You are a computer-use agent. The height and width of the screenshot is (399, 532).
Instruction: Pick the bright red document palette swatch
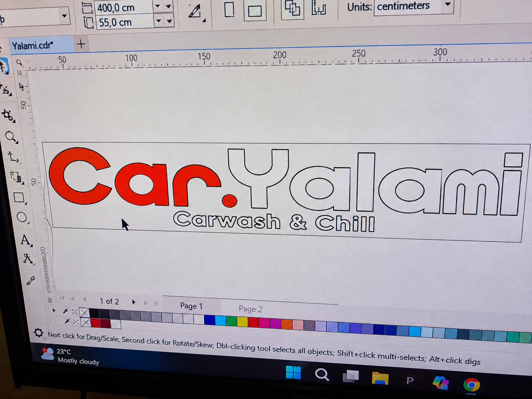pos(96,323)
